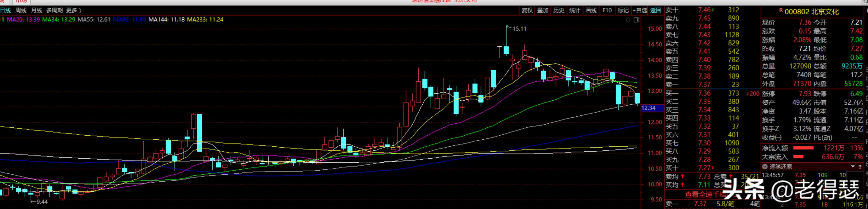Click the 涨停 7.93 limit-up value
The image size is (868, 209).
[805, 94]
